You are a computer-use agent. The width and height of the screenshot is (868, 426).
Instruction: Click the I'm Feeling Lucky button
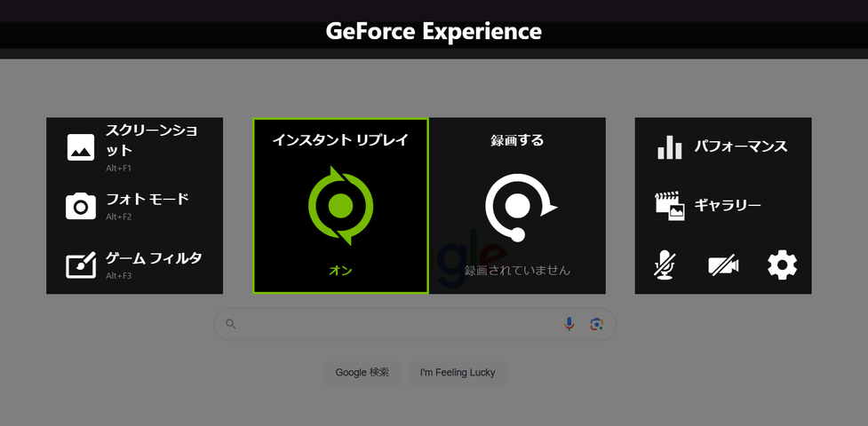coord(458,373)
